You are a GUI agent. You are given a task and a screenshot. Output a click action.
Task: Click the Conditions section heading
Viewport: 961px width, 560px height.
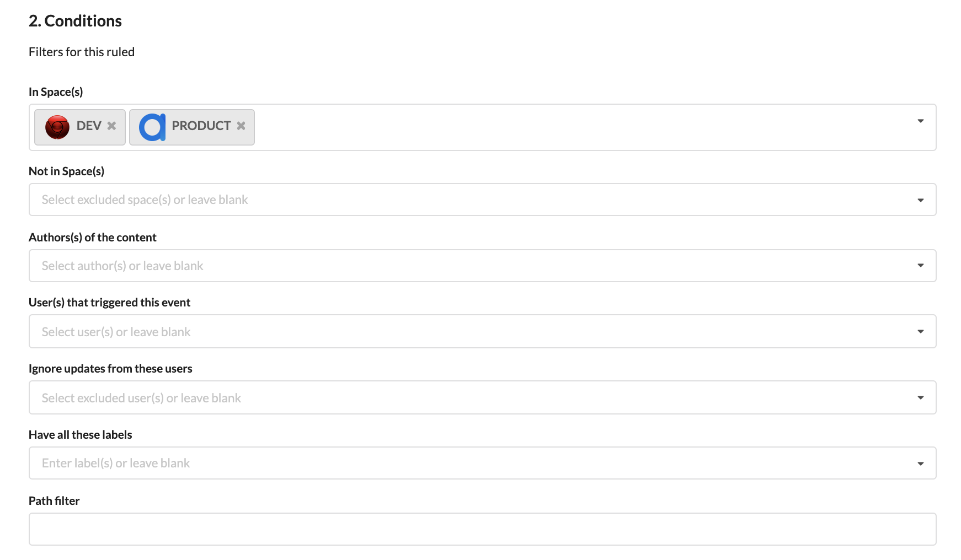pos(75,21)
